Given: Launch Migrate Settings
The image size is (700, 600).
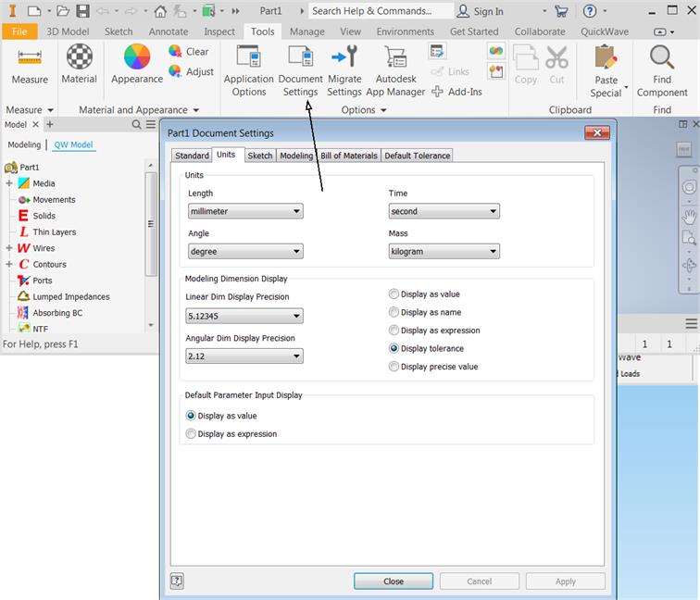Looking at the screenshot, I should coord(344,71).
